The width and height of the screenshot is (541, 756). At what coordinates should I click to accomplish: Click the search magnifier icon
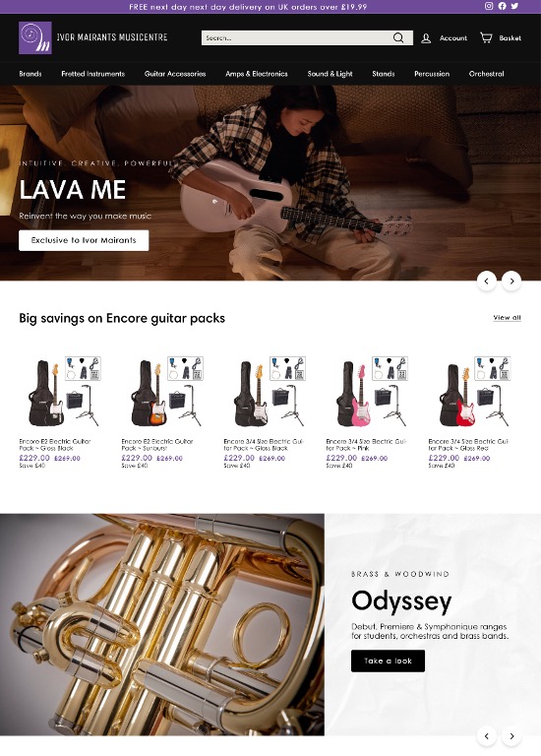pos(398,37)
